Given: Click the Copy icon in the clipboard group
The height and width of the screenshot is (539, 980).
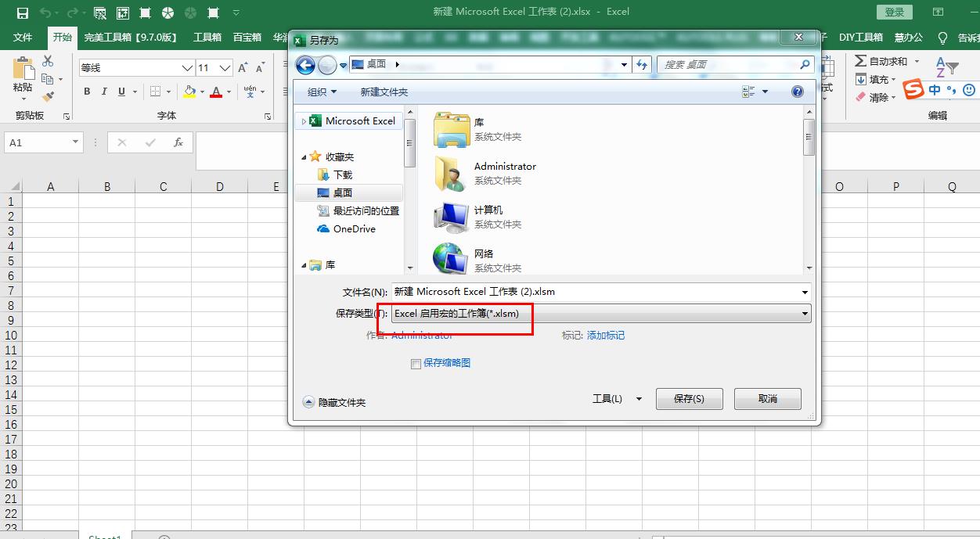Looking at the screenshot, I should [x=47, y=79].
